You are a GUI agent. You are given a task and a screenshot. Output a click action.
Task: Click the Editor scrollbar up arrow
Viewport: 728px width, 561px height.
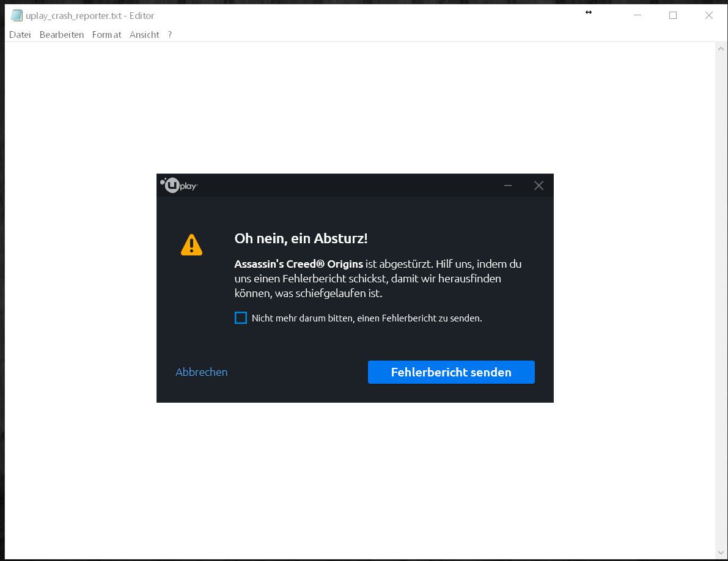pos(721,48)
